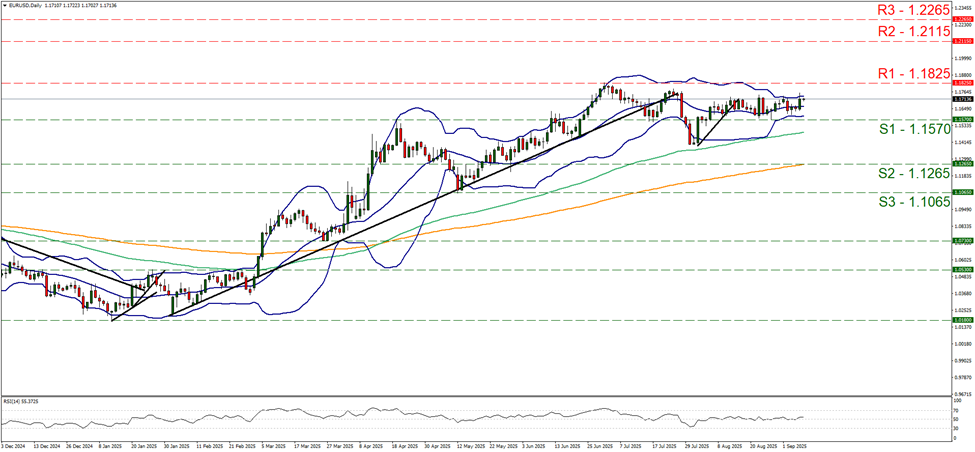Select the green 1.0730 price tag on axis

tap(960, 241)
